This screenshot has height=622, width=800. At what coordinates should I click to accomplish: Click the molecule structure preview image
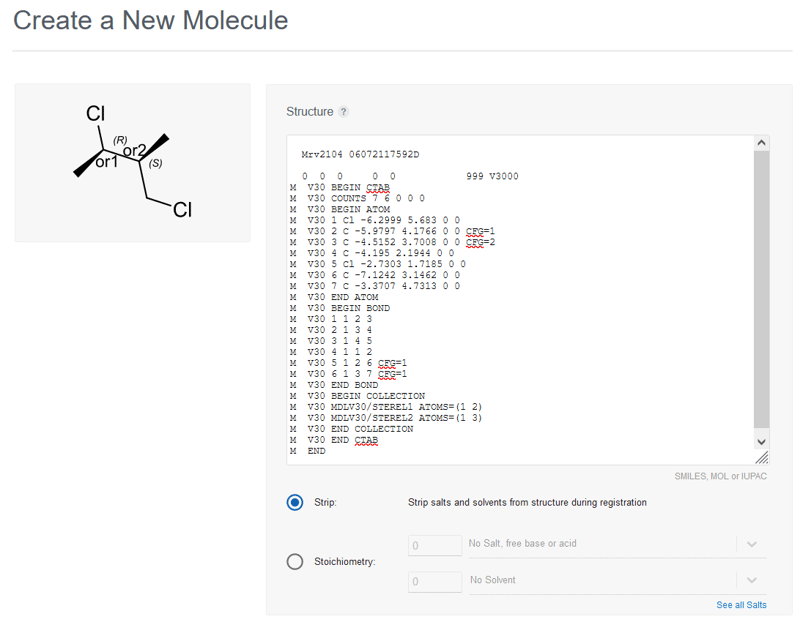pyautogui.click(x=132, y=163)
